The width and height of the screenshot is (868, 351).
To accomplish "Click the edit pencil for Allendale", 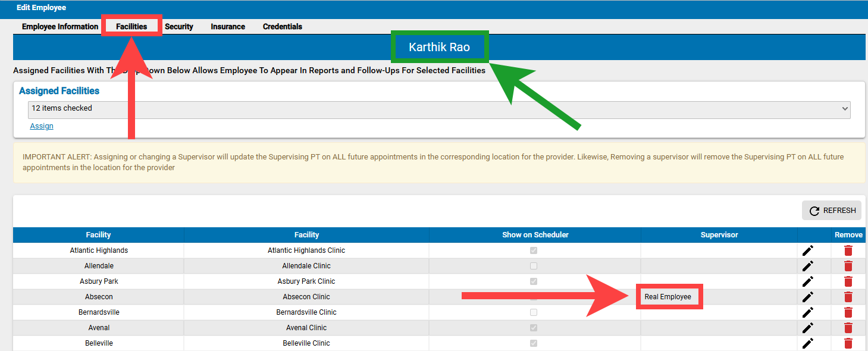I will click(807, 265).
